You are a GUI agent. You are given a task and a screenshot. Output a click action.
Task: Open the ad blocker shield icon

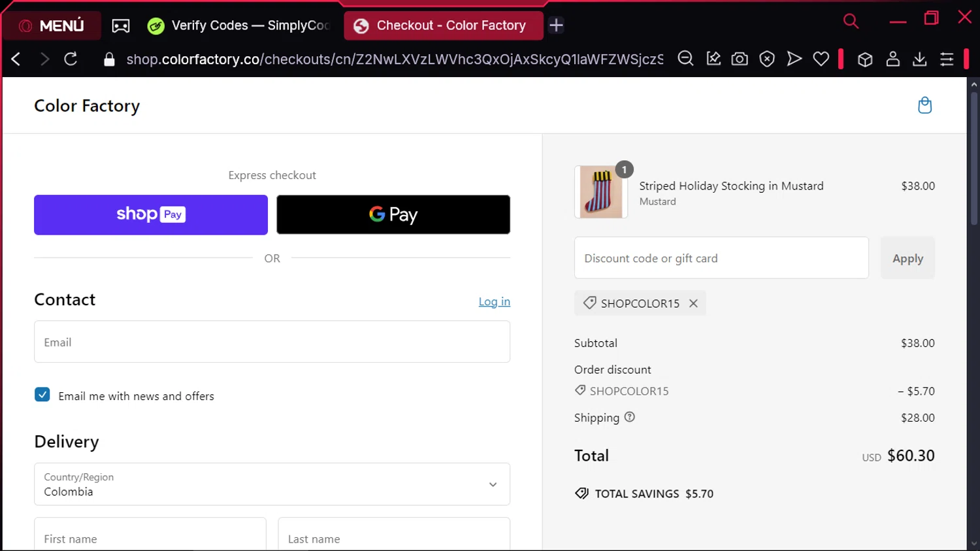(x=767, y=59)
